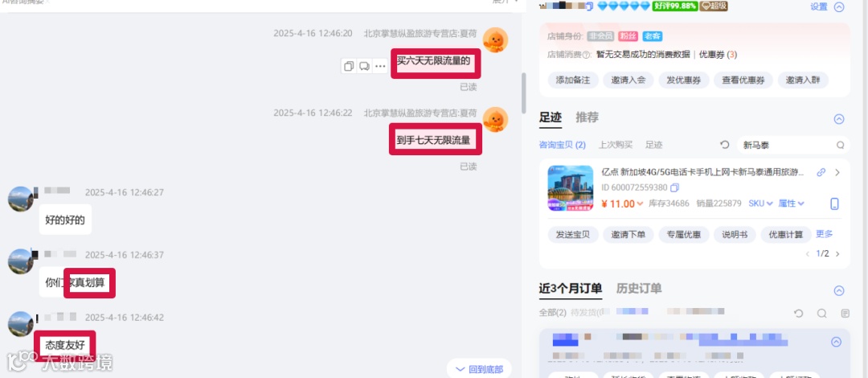Open the three-dot more options for the message
The image size is (868, 378).
point(379,67)
